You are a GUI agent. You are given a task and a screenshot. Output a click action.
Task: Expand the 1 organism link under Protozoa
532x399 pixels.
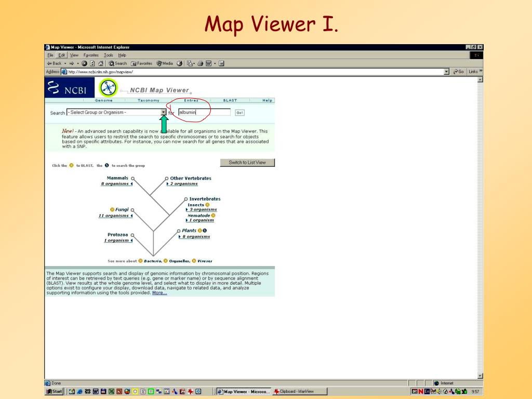click(118, 240)
